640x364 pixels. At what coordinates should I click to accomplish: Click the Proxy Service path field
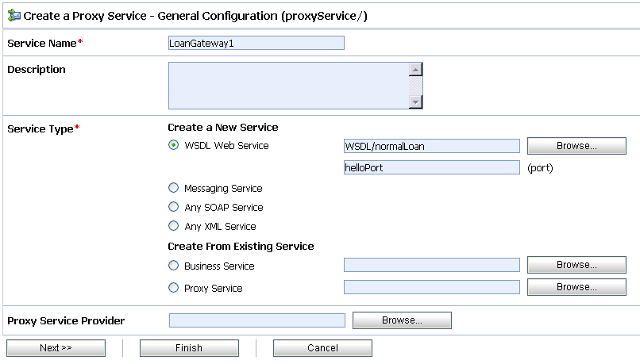click(x=432, y=287)
